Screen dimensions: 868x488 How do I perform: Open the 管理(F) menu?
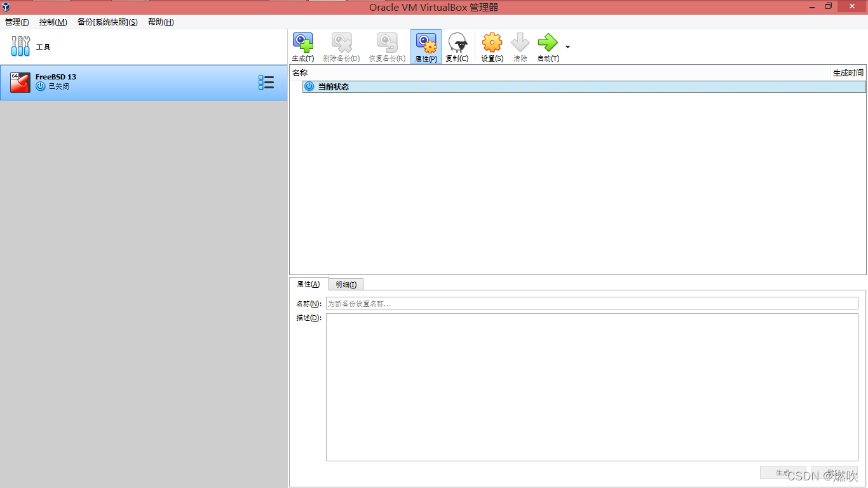(x=17, y=22)
